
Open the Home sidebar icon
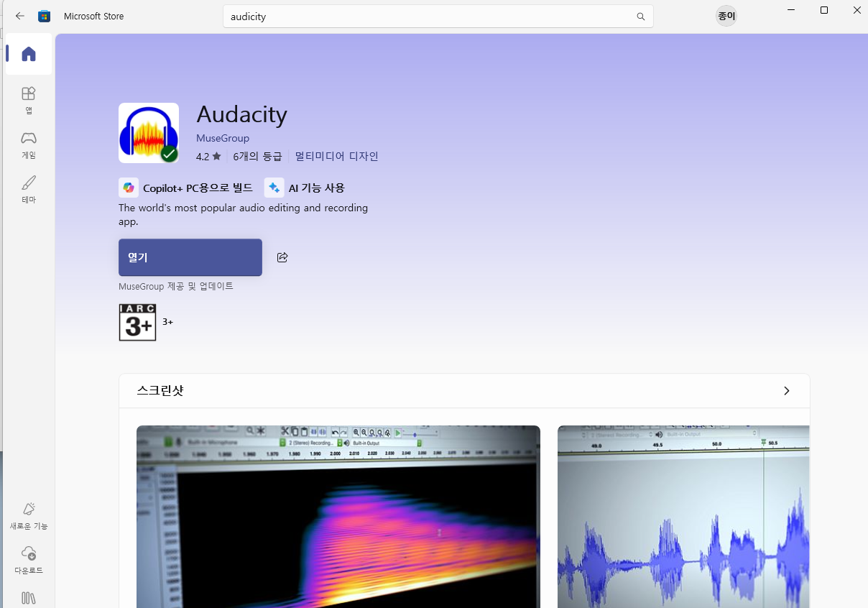(29, 54)
